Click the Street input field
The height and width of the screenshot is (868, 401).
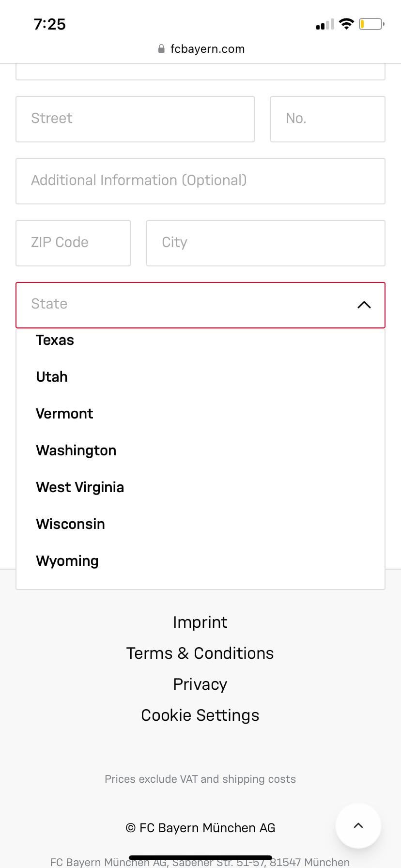[135, 119]
